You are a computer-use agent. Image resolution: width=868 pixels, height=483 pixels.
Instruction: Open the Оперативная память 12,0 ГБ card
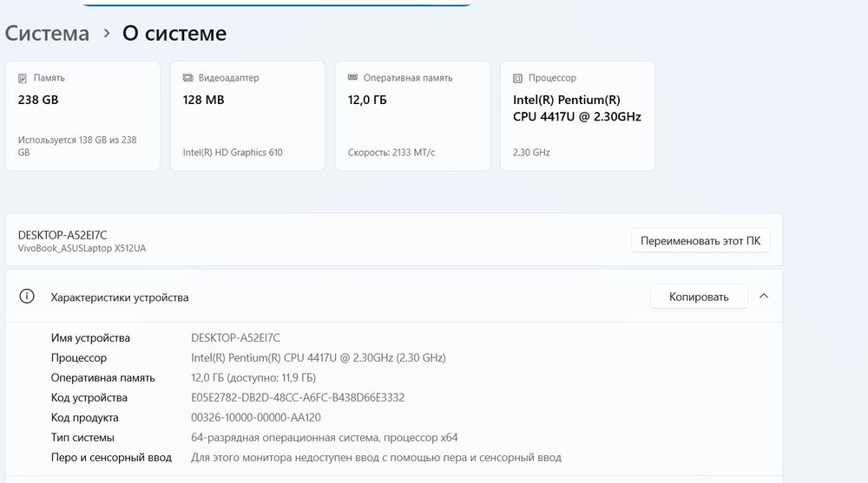point(412,115)
